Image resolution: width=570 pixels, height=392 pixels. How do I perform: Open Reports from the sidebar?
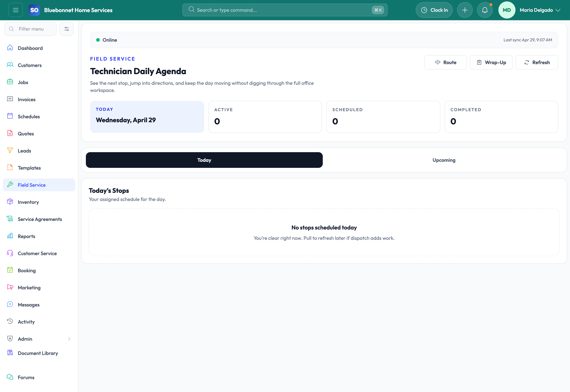tap(39, 236)
